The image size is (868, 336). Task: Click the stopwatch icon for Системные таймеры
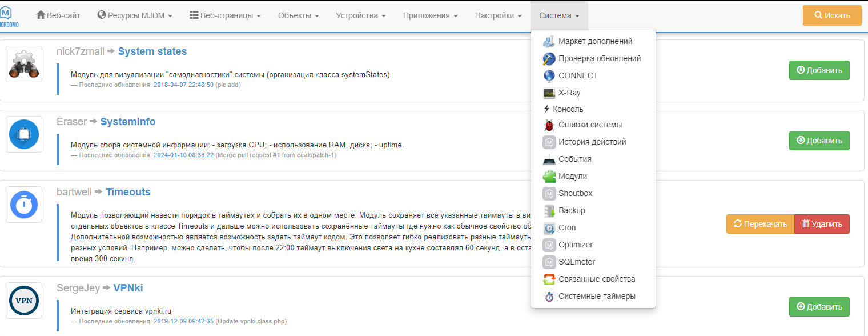[548, 296]
